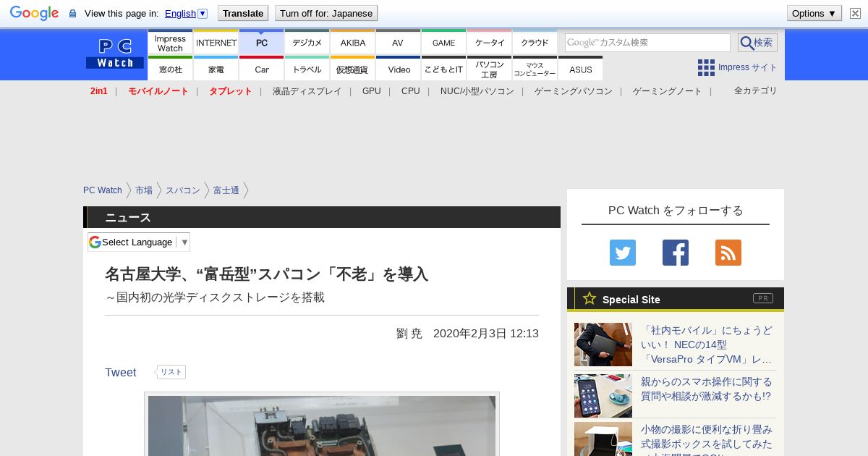Click the Translate button

pos(242,13)
